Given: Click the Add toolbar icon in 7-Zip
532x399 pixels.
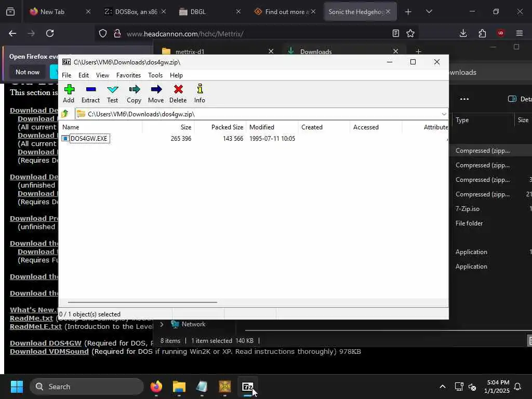Looking at the screenshot, I should 69,94.
